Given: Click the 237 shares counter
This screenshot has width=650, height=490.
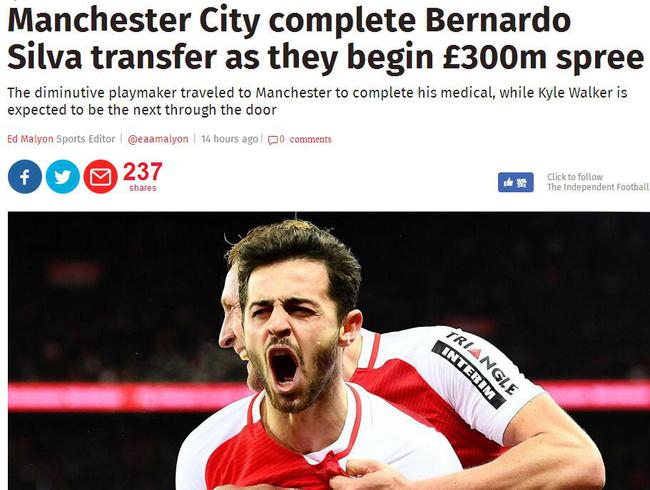Looking at the screenshot, I should pos(143,172).
